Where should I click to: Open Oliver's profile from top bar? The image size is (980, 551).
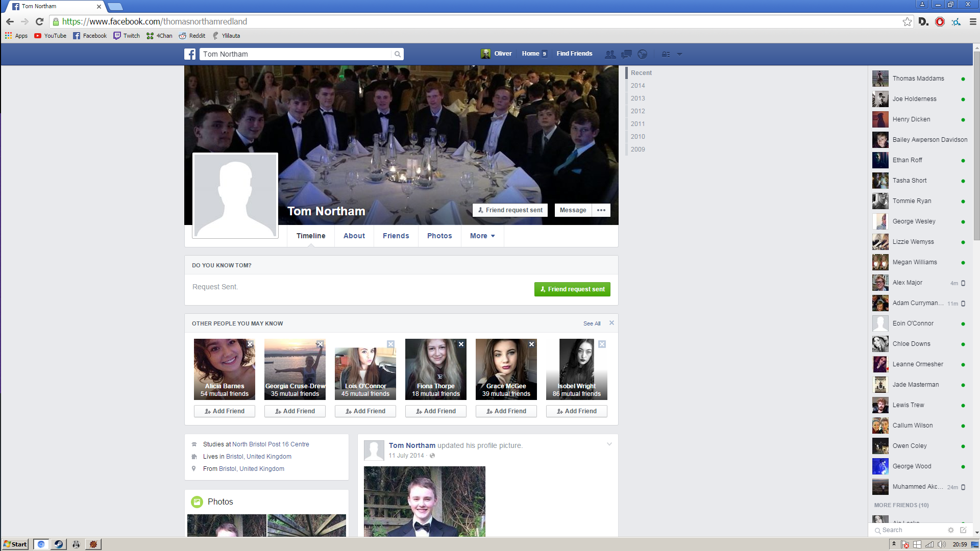(496, 54)
